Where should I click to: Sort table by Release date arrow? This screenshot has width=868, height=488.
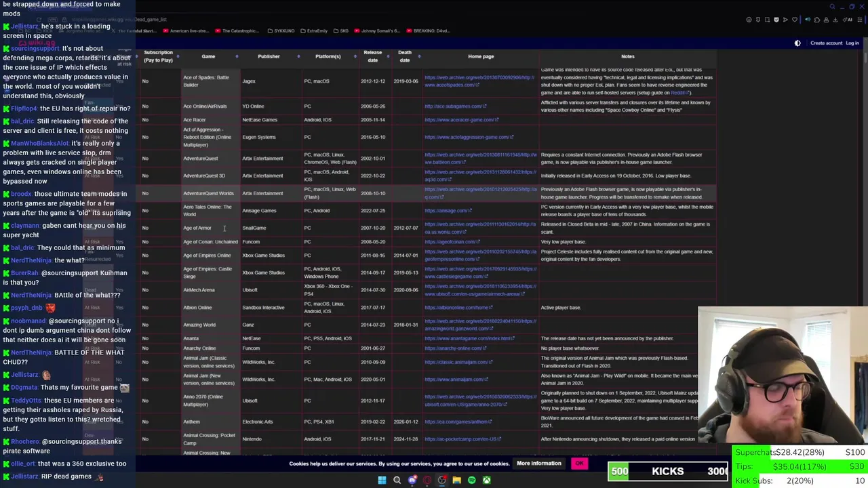(x=388, y=56)
